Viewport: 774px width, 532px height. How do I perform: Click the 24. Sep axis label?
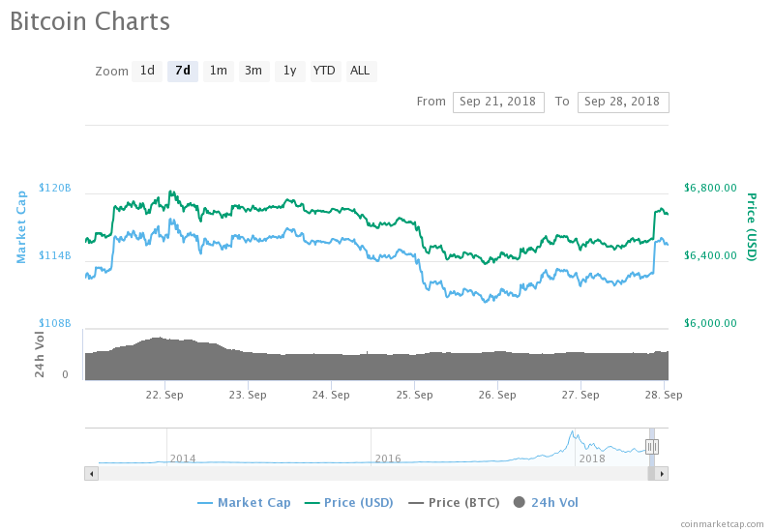point(331,395)
